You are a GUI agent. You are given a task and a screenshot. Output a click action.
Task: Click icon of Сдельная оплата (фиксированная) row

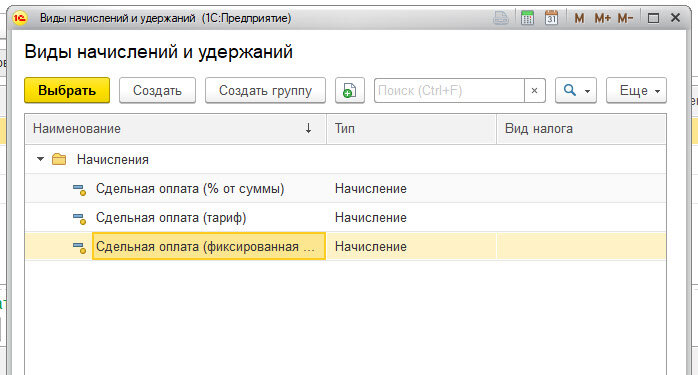click(x=79, y=247)
